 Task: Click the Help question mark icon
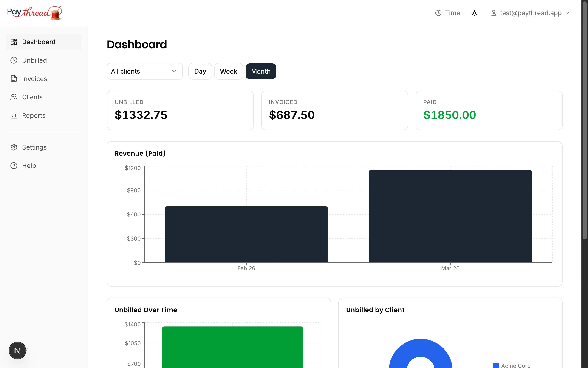click(x=14, y=166)
